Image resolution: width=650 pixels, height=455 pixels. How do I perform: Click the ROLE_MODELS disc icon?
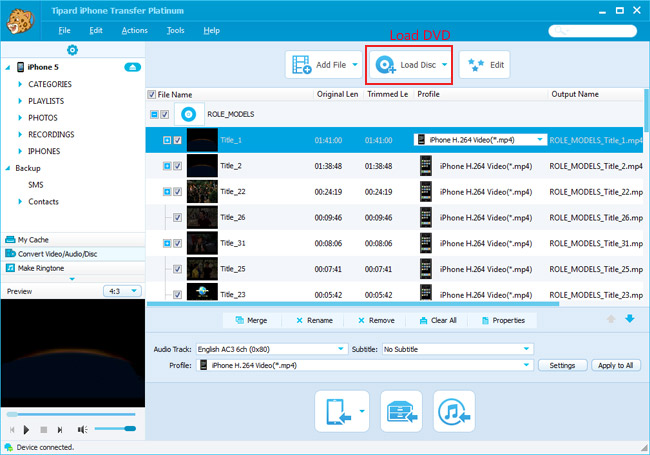[x=189, y=114]
